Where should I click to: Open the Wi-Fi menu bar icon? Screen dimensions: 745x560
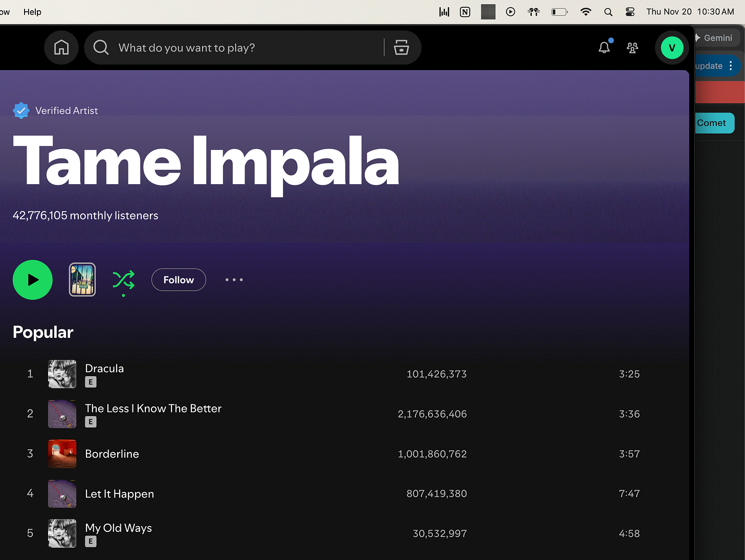[586, 12]
